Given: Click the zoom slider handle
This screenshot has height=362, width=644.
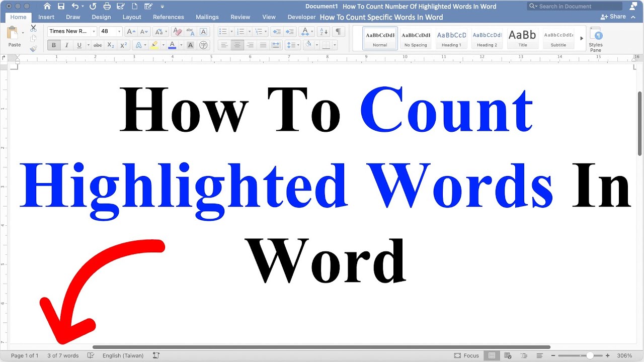Looking at the screenshot, I should 590,355.
